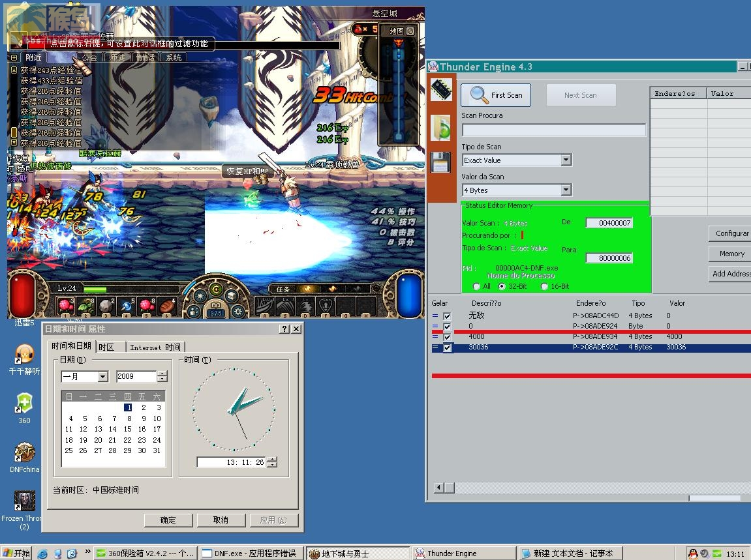751x560 pixels.
Task: Switch to 新建 文本文档 记事本 taskbar item
Action: [570, 553]
